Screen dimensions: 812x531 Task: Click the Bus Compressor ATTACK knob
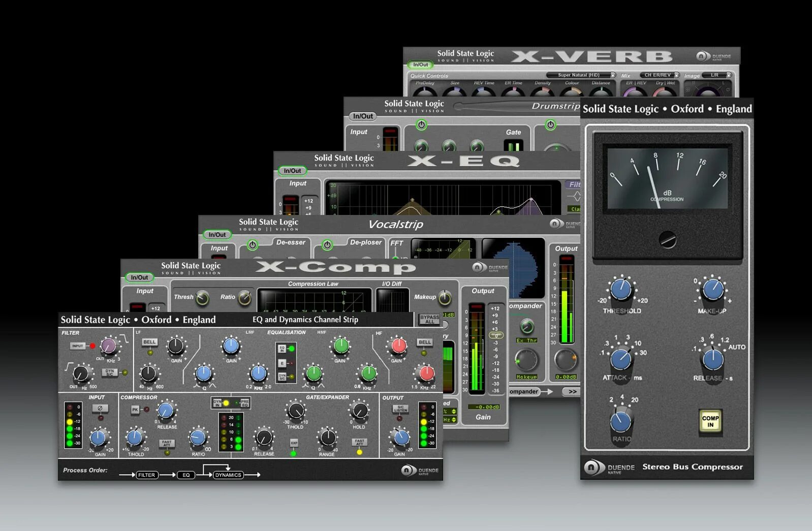[x=620, y=359]
